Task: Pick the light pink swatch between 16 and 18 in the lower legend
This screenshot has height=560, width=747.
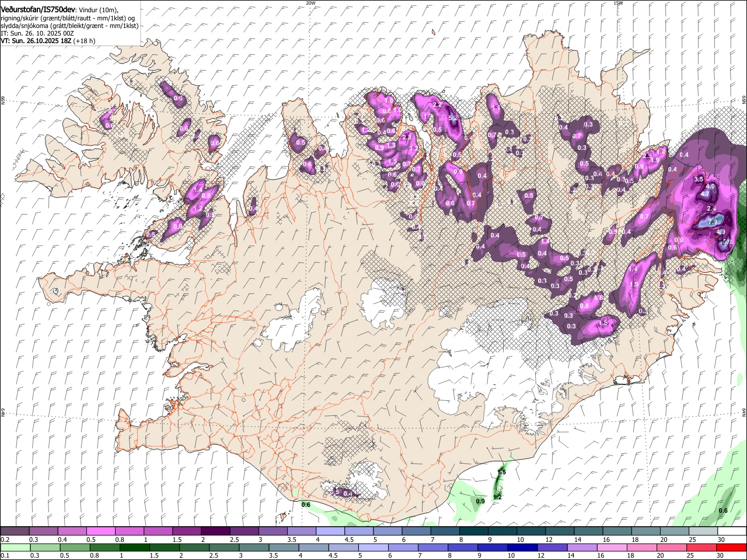Action: click(613, 547)
